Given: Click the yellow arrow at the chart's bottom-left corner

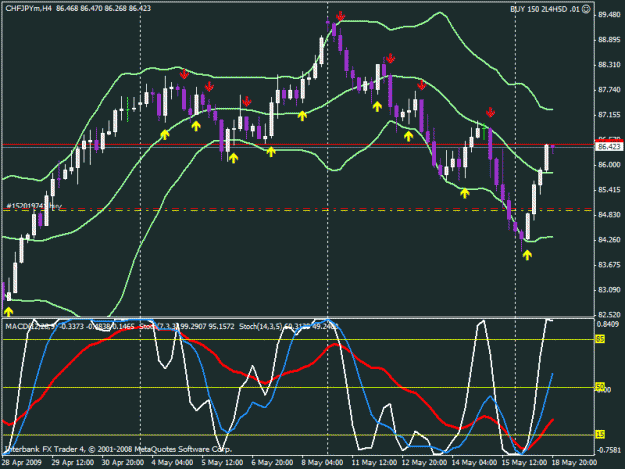Looking at the screenshot, I should tap(8, 312).
